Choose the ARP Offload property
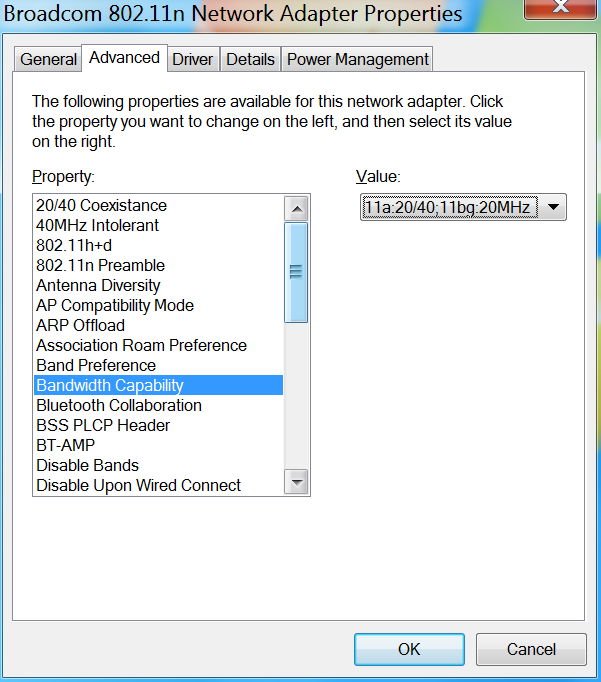 158,325
